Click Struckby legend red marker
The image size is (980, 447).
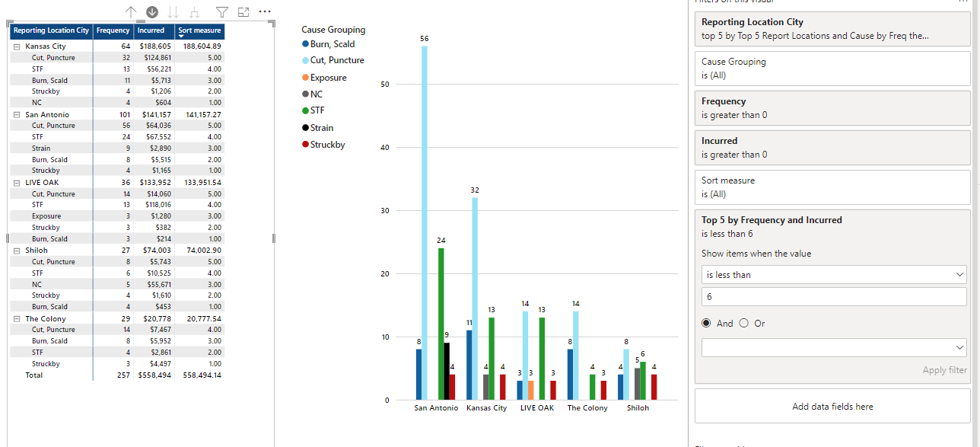tap(306, 145)
